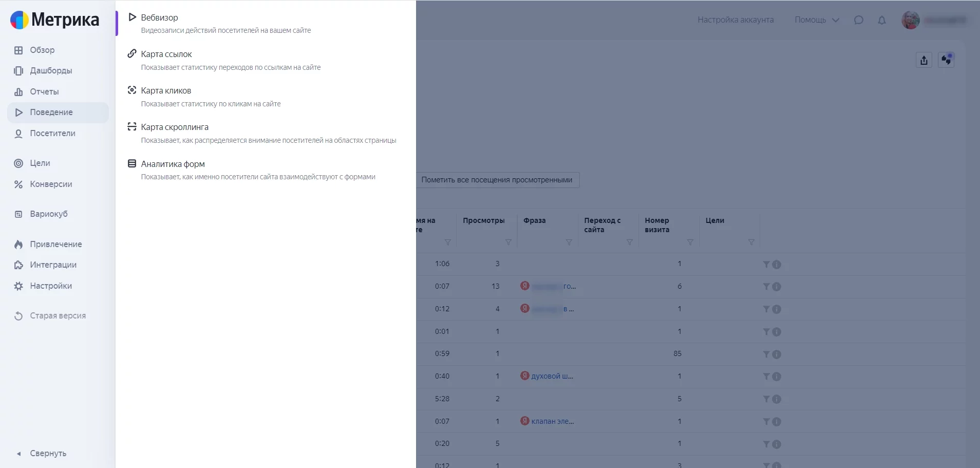This screenshot has width=980, height=468.
Task: Click the Интеграции puzzle icon
Action: [x=18, y=265]
